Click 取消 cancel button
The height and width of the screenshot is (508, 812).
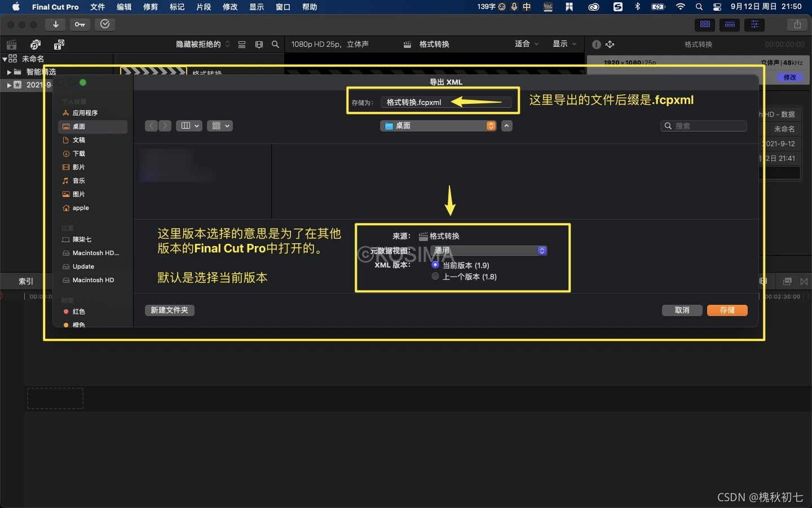[682, 310]
